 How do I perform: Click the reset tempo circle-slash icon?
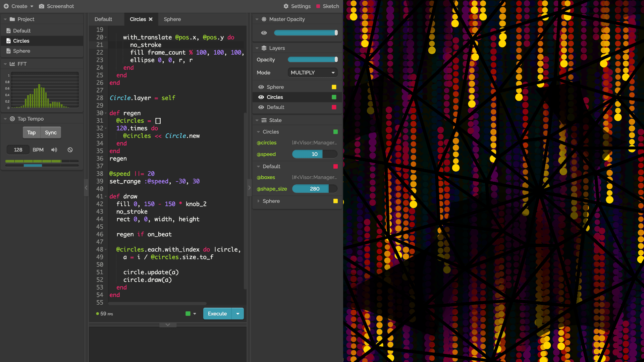tap(70, 150)
